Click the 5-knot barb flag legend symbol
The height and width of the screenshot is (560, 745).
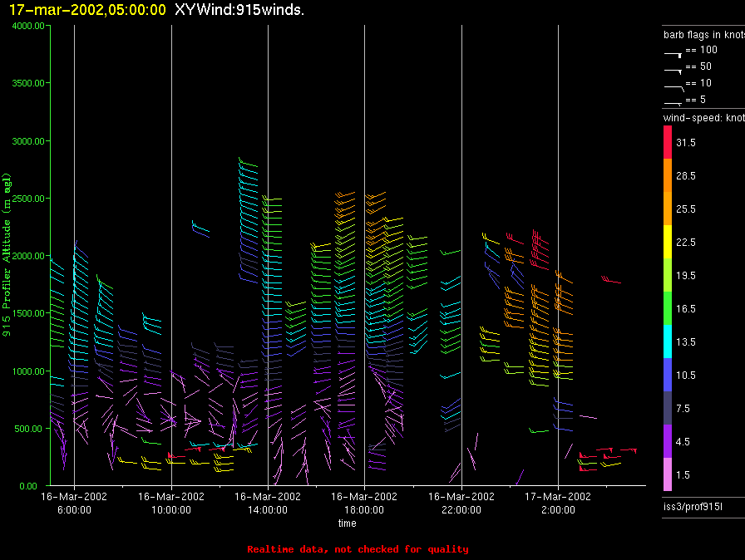(673, 104)
